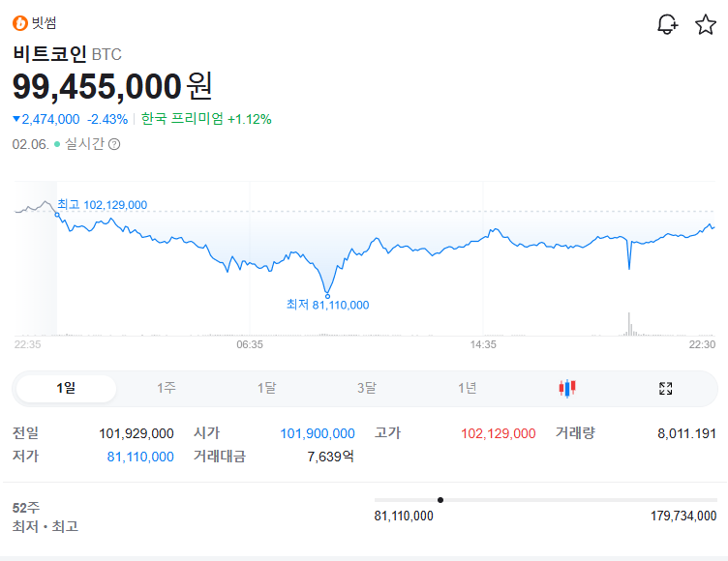Image resolution: width=728 pixels, height=561 pixels.
Task: Select the 1일 chart period tab
Action: [66, 388]
